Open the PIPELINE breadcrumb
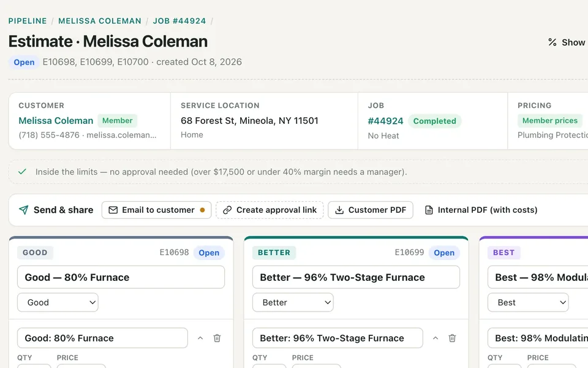Viewport: 588px width, 368px height. 28,21
